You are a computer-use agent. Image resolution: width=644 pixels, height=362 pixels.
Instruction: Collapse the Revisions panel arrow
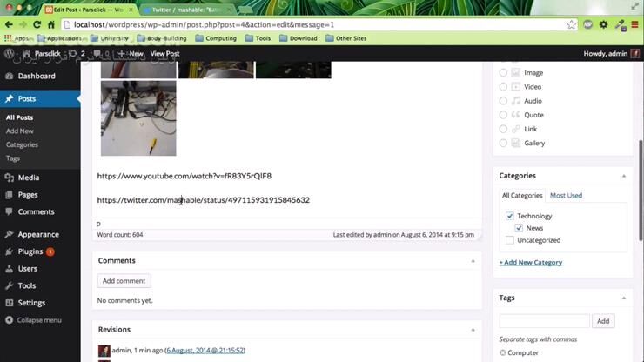coord(473,330)
